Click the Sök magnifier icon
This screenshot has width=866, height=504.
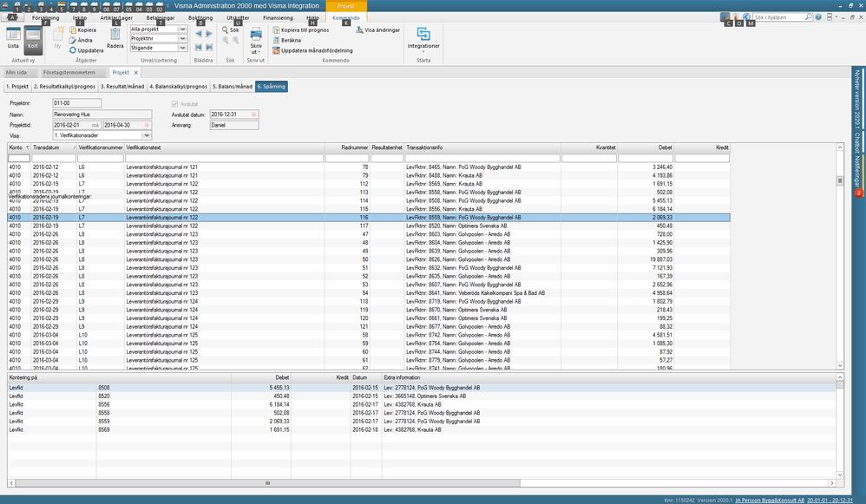(x=226, y=29)
